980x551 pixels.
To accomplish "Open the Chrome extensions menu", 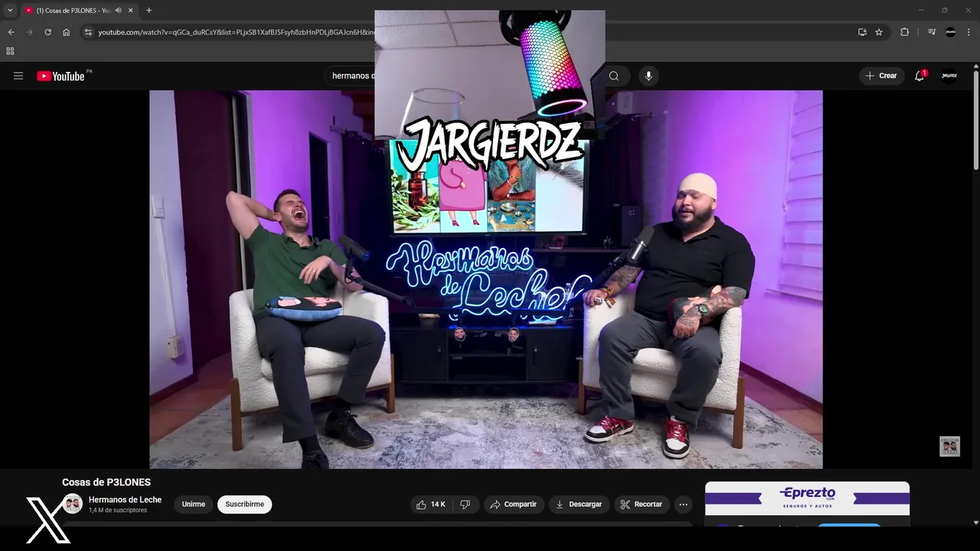I will point(904,32).
